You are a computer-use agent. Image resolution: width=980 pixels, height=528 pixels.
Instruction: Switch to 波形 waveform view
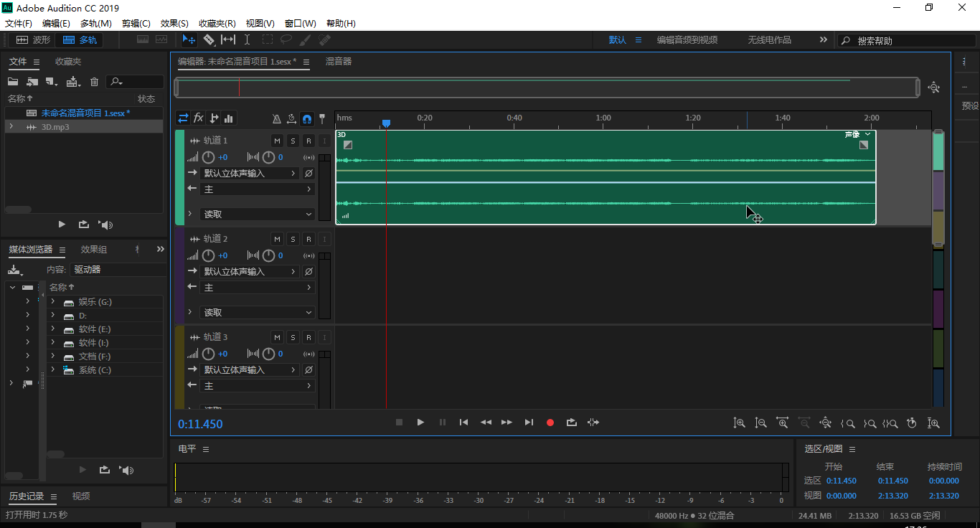pos(33,40)
